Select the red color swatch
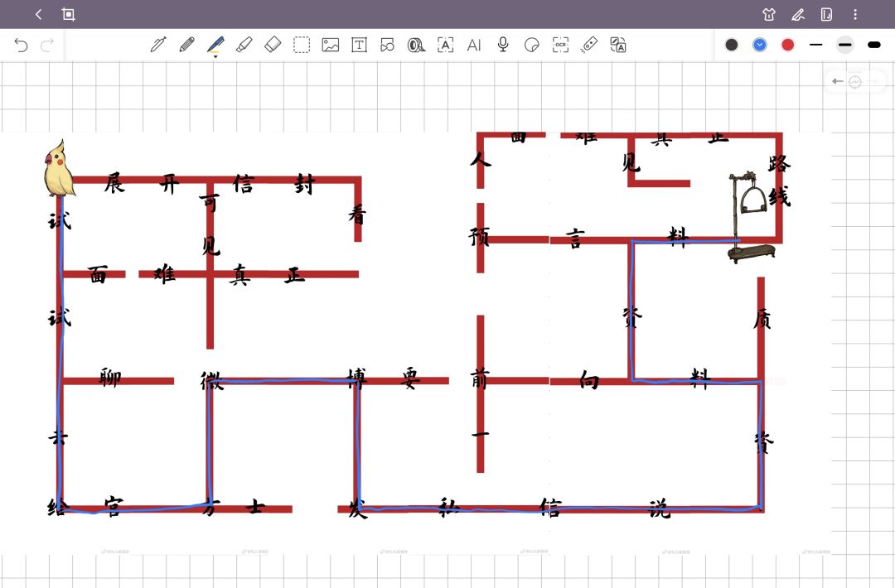Image resolution: width=895 pixels, height=588 pixels. pyautogui.click(x=787, y=45)
